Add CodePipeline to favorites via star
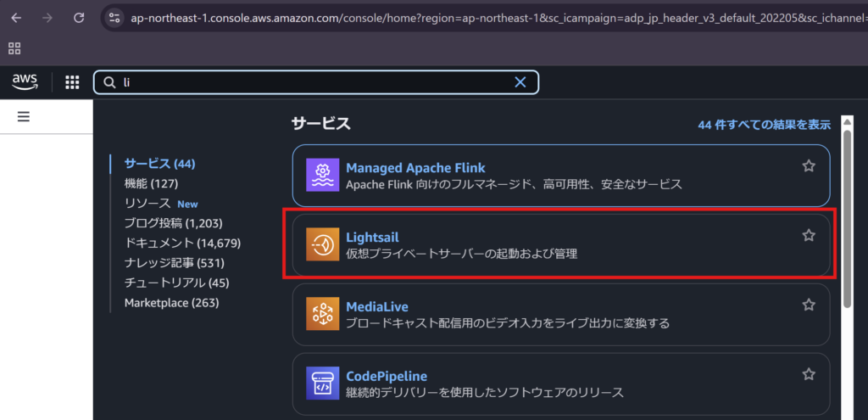The width and height of the screenshot is (868, 420). [809, 374]
